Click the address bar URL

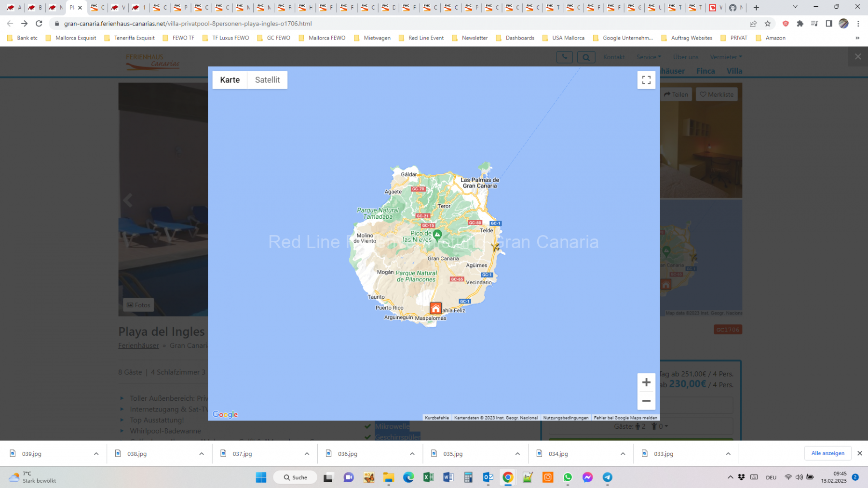188,24
